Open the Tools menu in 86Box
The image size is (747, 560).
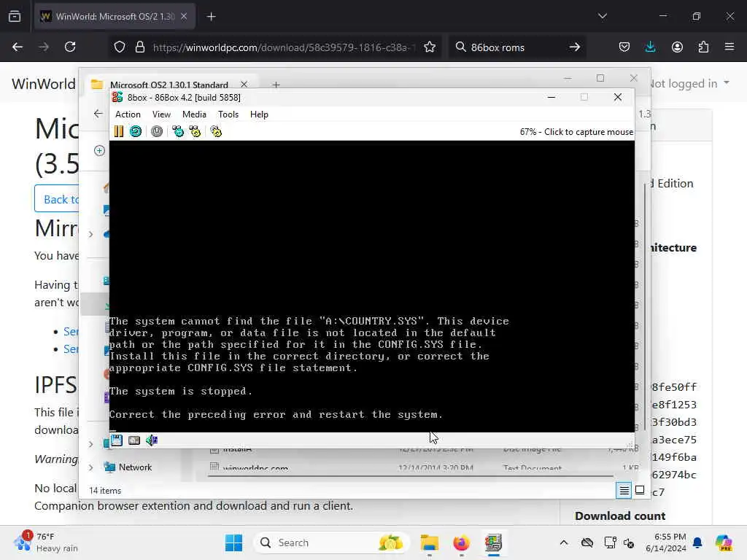pyautogui.click(x=228, y=114)
